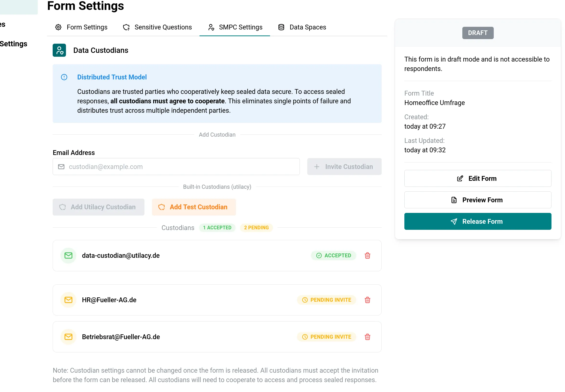Screen dimensions: 565x392
Task: Click the Data Custodians teal header icon
Action: coord(59,50)
